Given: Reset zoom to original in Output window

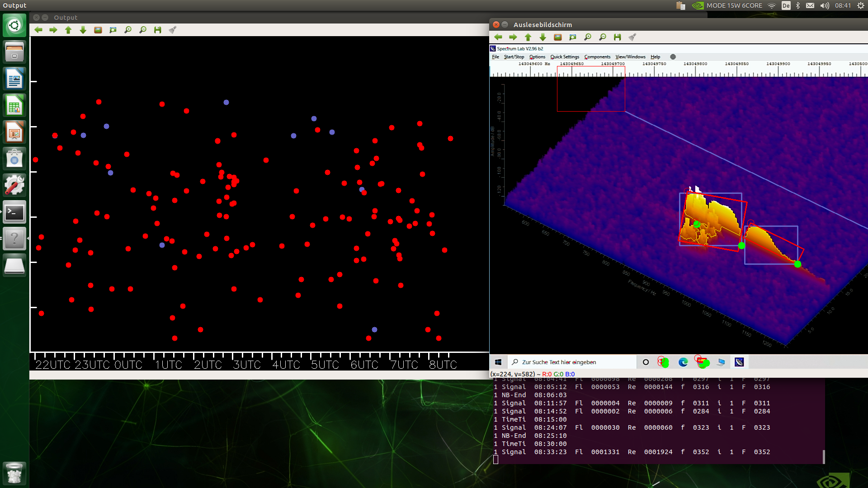Looking at the screenshot, I should pyautogui.click(x=98, y=30).
